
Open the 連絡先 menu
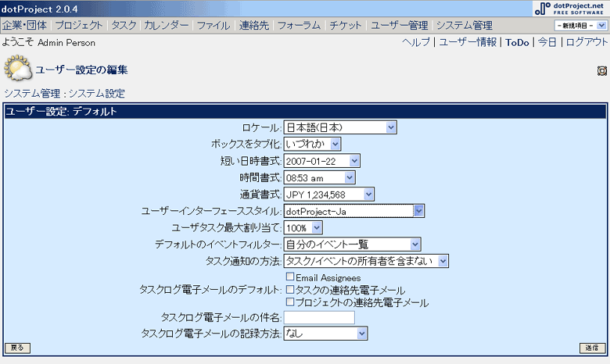254,25
